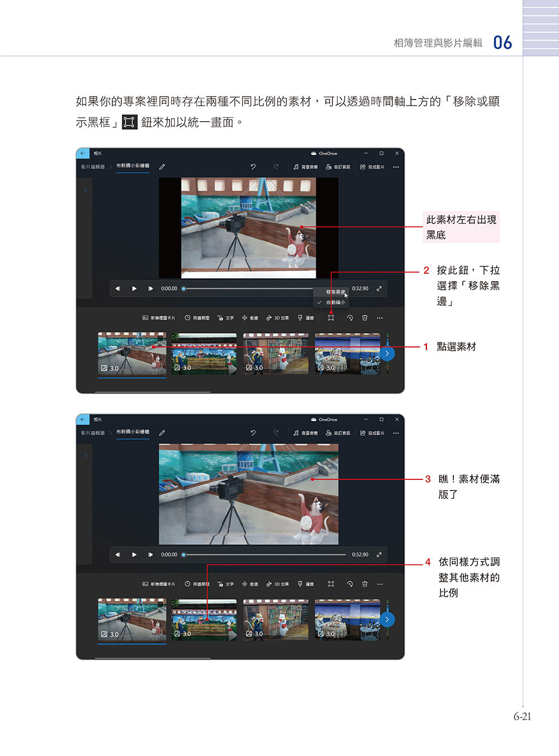Click 新增標題卡片 in the upper screenshot
The width and height of the screenshot is (559, 756).
point(159,318)
